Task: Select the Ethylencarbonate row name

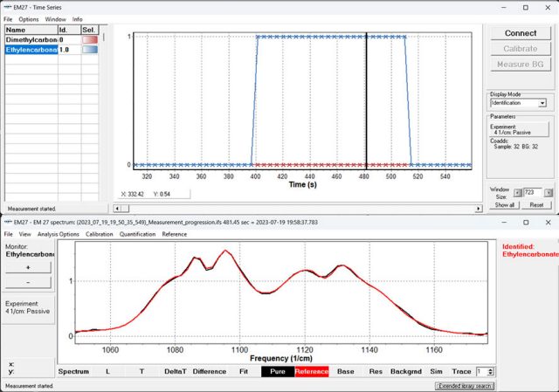Action: click(x=31, y=50)
